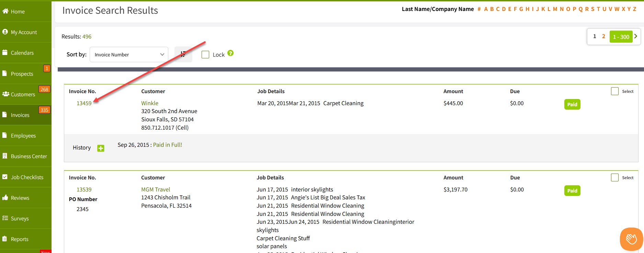Image resolution: width=644 pixels, height=253 pixels.
Task: Click the Calendars calendar icon
Action: 5,52
